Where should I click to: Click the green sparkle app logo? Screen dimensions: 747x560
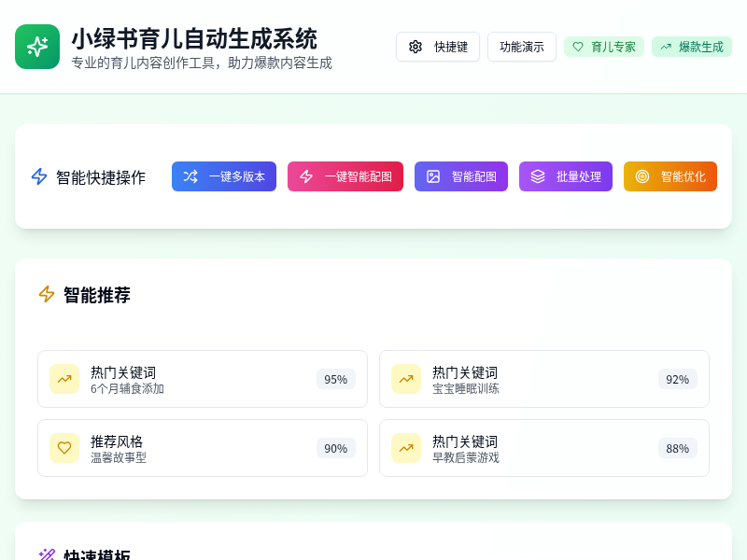(37, 47)
